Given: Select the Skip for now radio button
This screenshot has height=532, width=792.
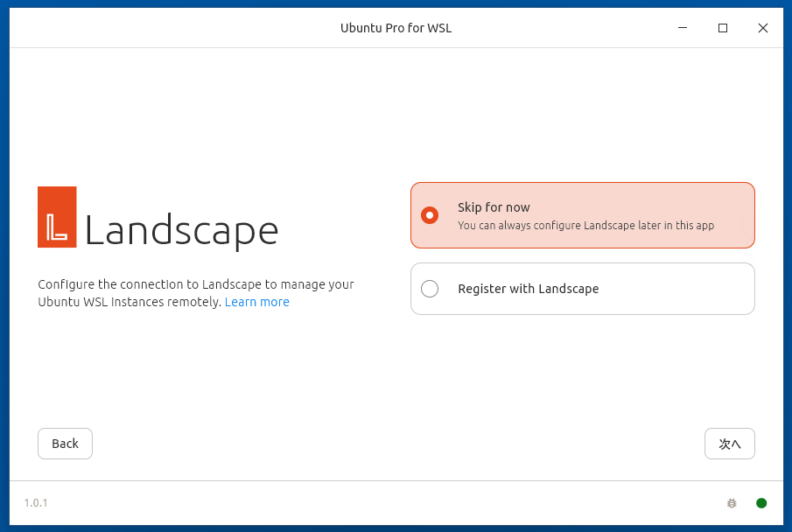Looking at the screenshot, I should (x=430, y=215).
